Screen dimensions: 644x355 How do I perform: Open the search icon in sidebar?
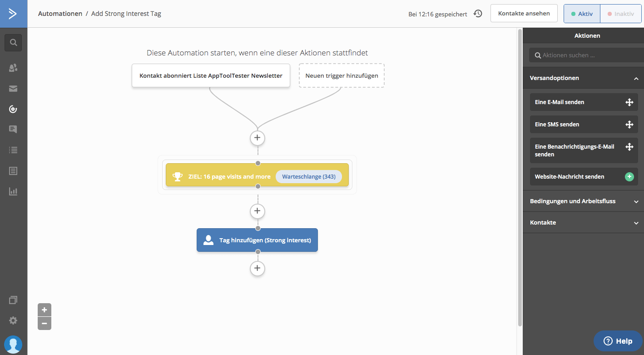point(13,43)
